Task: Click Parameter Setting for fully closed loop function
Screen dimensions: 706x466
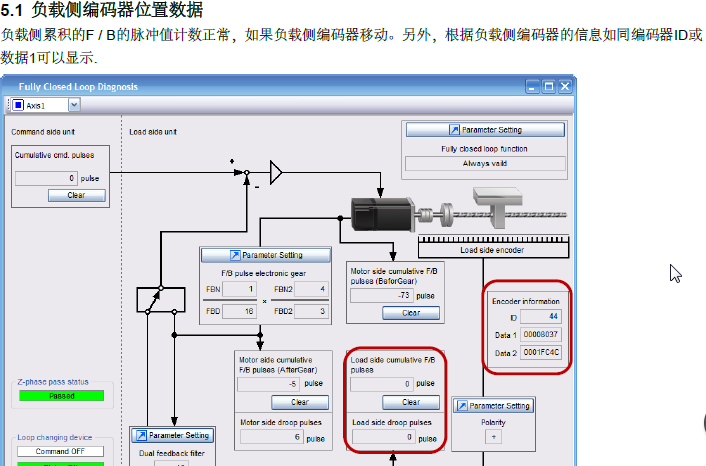Action: point(485,130)
